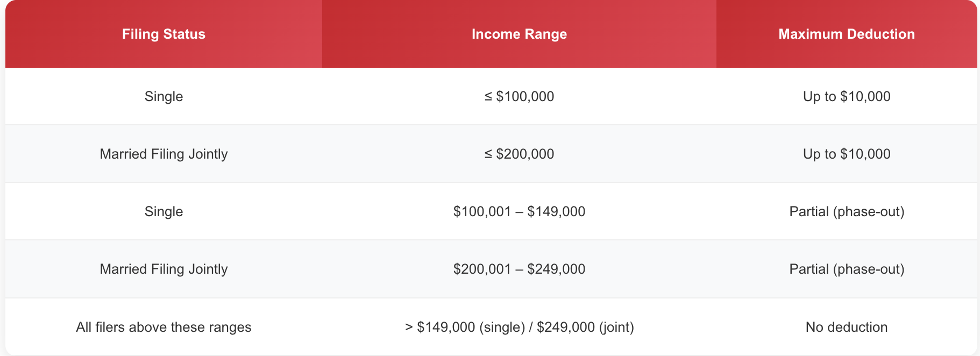Click Married Filing Jointly in the ≤ $200,000 row
This screenshot has height=356, width=980.
[164, 154]
